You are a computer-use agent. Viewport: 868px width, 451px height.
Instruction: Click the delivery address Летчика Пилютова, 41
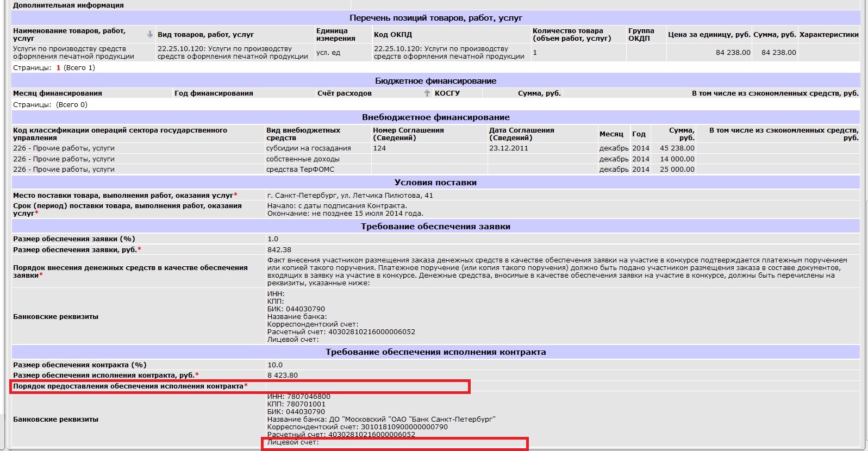pos(350,196)
